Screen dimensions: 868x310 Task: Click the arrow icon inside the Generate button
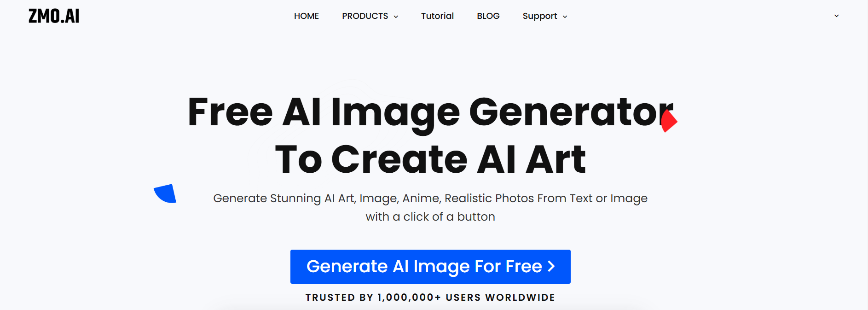[551, 266]
